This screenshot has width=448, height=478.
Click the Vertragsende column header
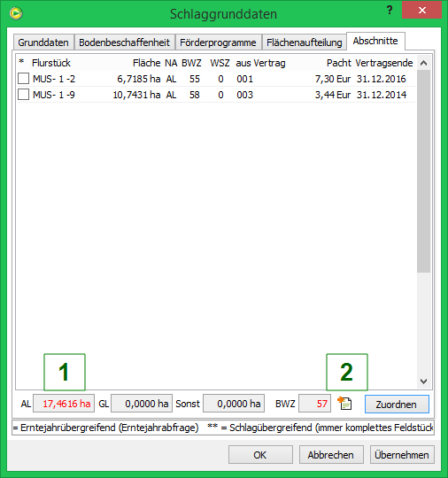click(384, 63)
